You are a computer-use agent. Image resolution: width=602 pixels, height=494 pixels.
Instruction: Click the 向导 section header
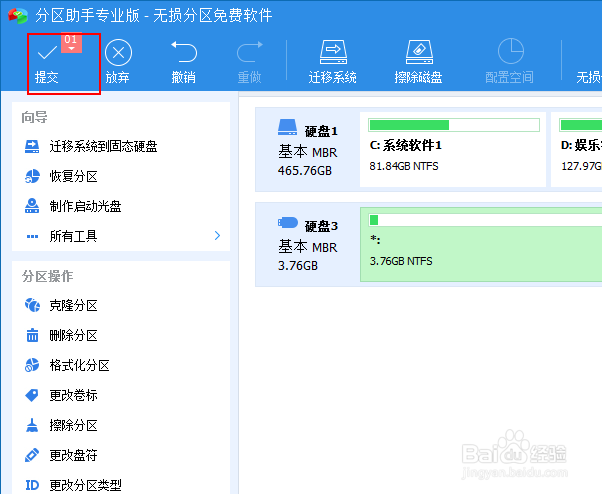(x=35, y=117)
